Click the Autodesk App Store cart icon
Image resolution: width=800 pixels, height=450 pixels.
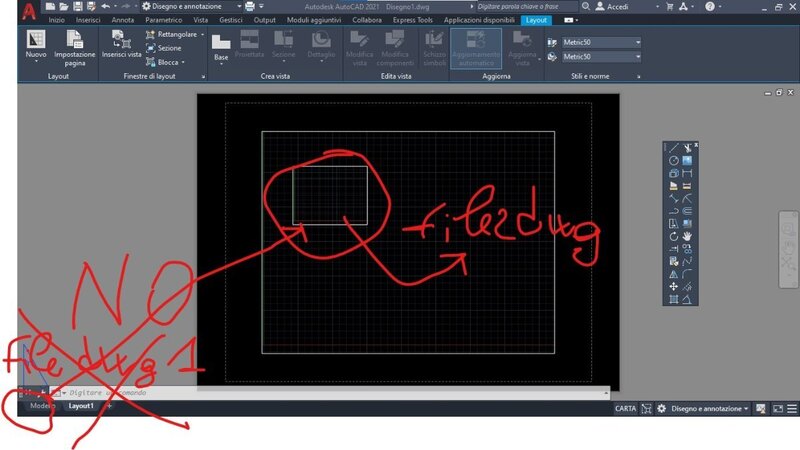pyautogui.click(x=669, y=7)
